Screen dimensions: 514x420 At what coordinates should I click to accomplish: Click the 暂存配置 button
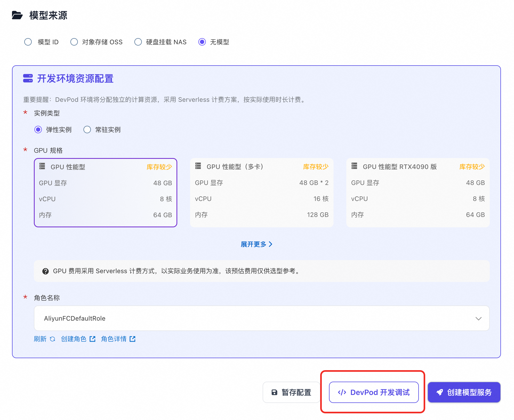pyautogui.click(x=291, y=392)
